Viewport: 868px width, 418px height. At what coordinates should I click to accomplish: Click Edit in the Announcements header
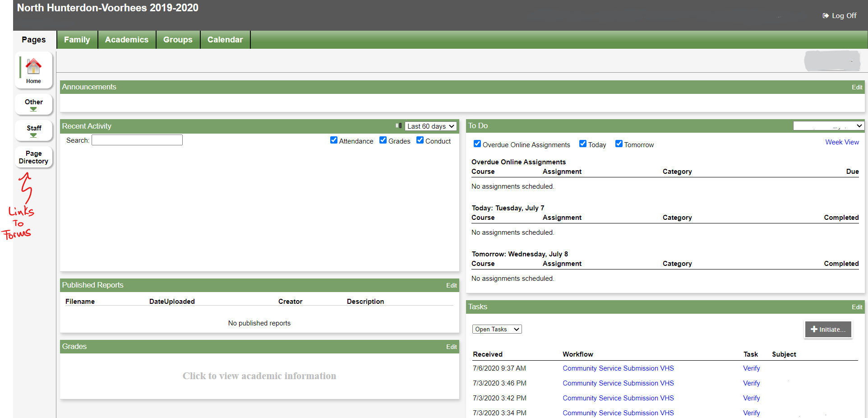point(857,88)
